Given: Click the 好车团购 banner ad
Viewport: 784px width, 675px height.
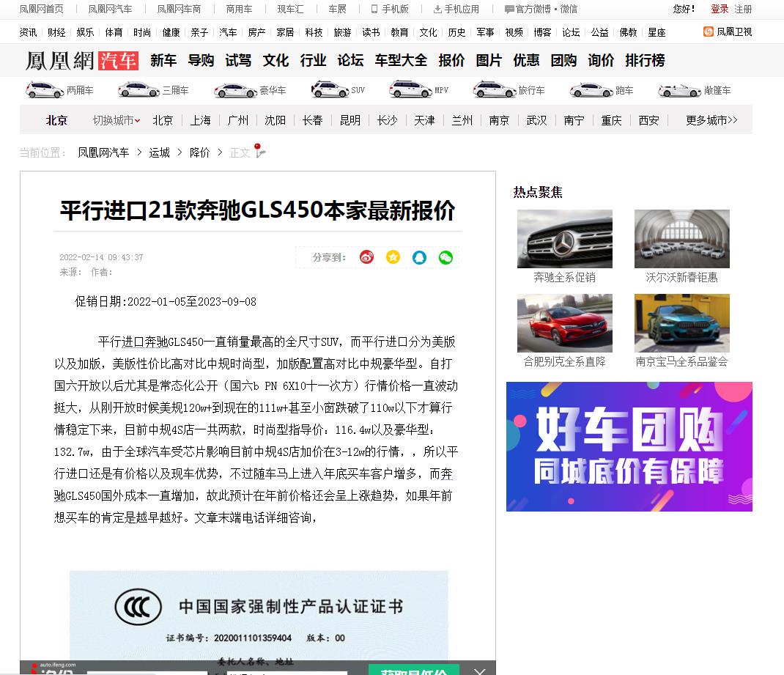Looking at the screenshot, I should (x=629, y=446).
